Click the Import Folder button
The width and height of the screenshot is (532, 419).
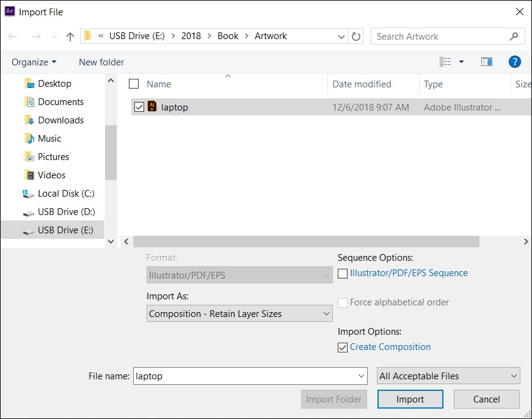click(x=334, y=399)
